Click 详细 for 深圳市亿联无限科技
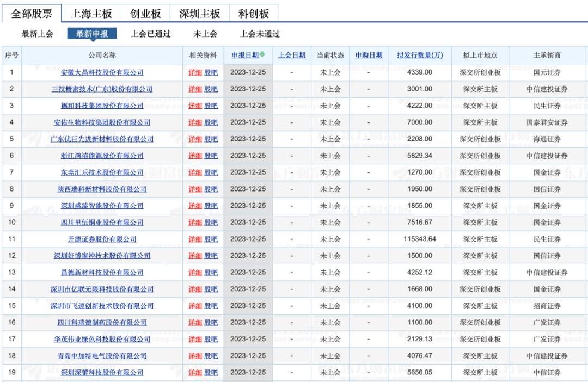The height and width of the screenshot is (382, 588). pyautogui.click(x=195, y=289)
